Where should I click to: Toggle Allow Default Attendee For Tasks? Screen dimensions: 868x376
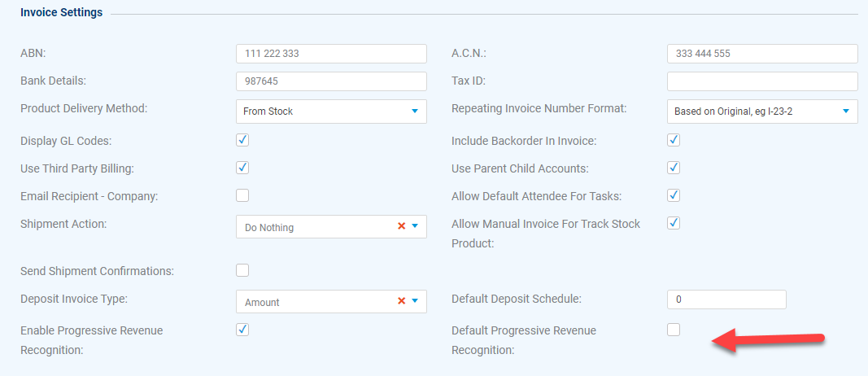pyautogui.click(x=673, y=195)
